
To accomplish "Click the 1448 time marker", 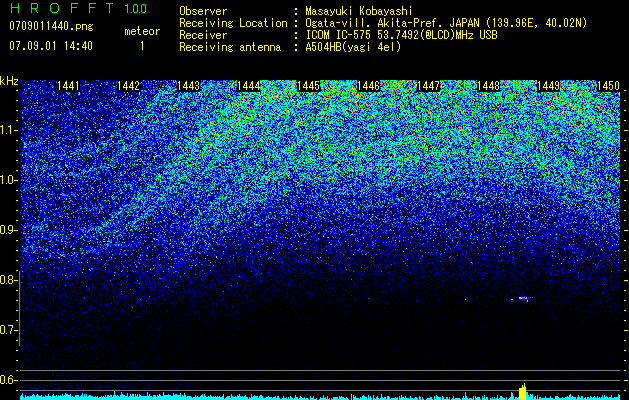I will (489, 86).
